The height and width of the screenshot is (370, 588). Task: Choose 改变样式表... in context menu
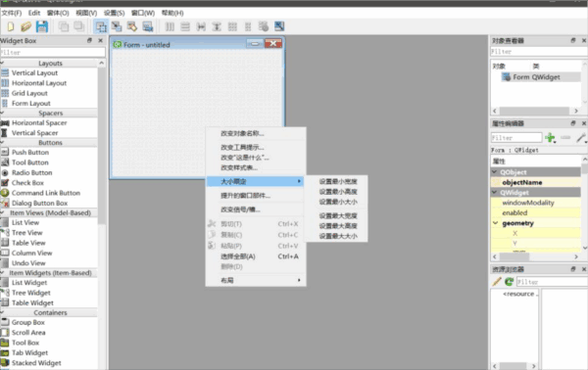(256, 167)
